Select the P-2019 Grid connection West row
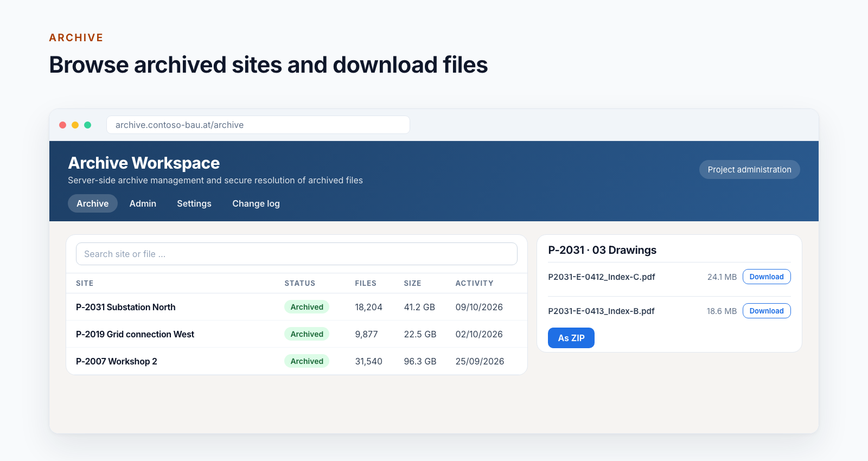The height and width of the screenshot is (461, 868). coord(297,334)
